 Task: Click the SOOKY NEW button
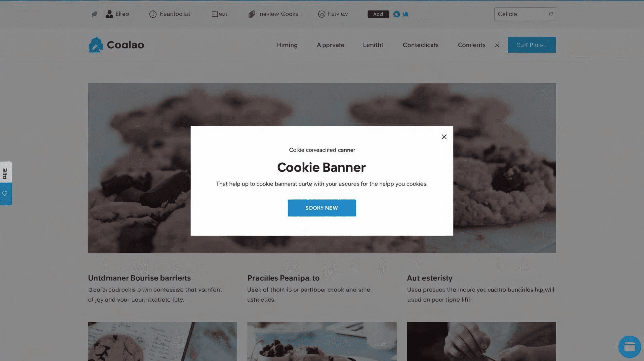[x=322, y=208]
